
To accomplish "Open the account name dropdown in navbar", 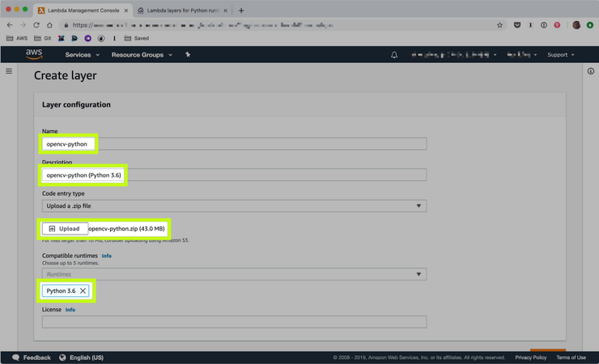I will [454, 55].
